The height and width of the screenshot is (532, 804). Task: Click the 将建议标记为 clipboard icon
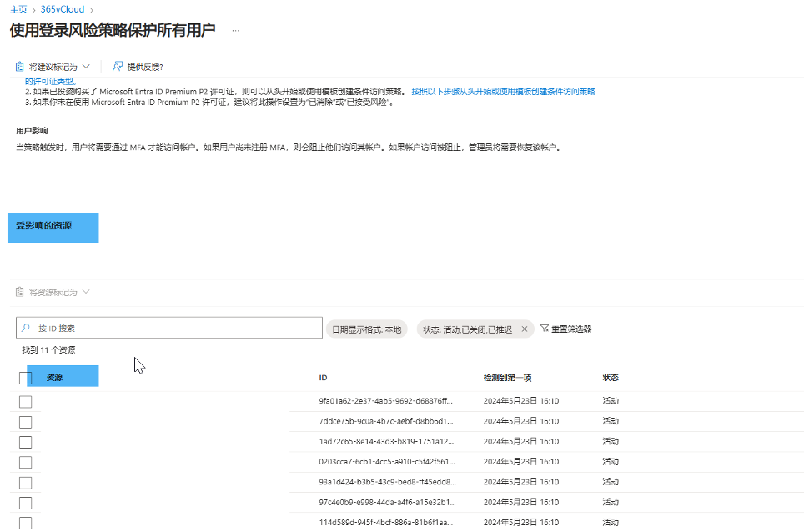(19, 67)
